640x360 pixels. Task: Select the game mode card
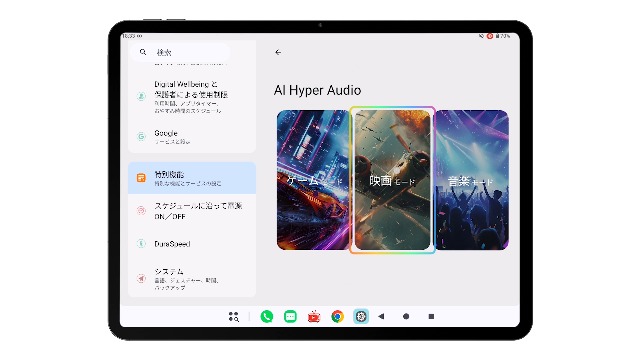tap(313, 180)
